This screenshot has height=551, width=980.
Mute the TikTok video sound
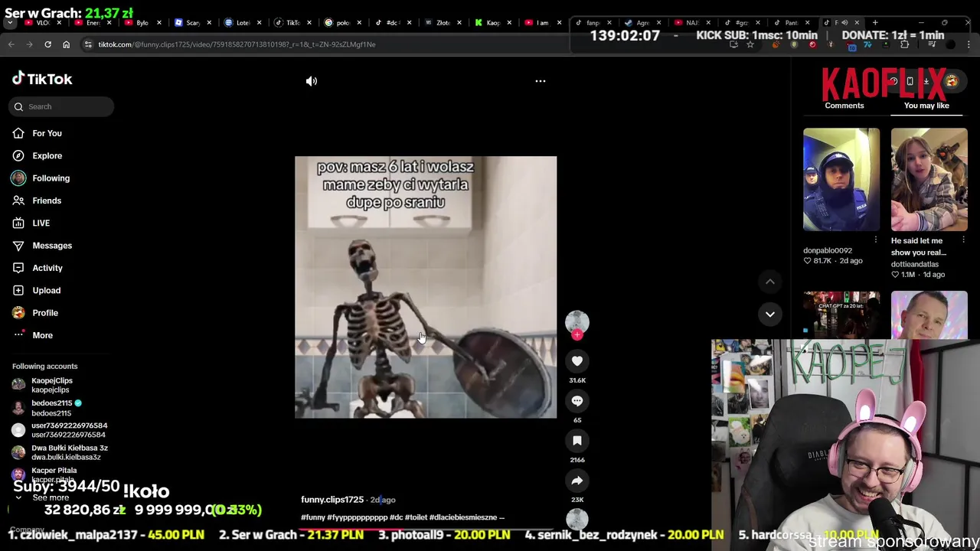pyautogui.click(x=312, y=81)
